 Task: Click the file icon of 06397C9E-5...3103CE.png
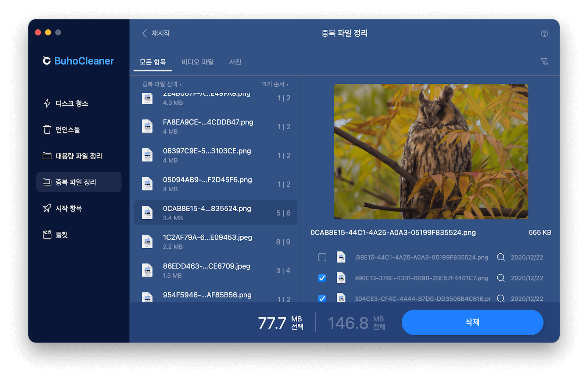147,155
